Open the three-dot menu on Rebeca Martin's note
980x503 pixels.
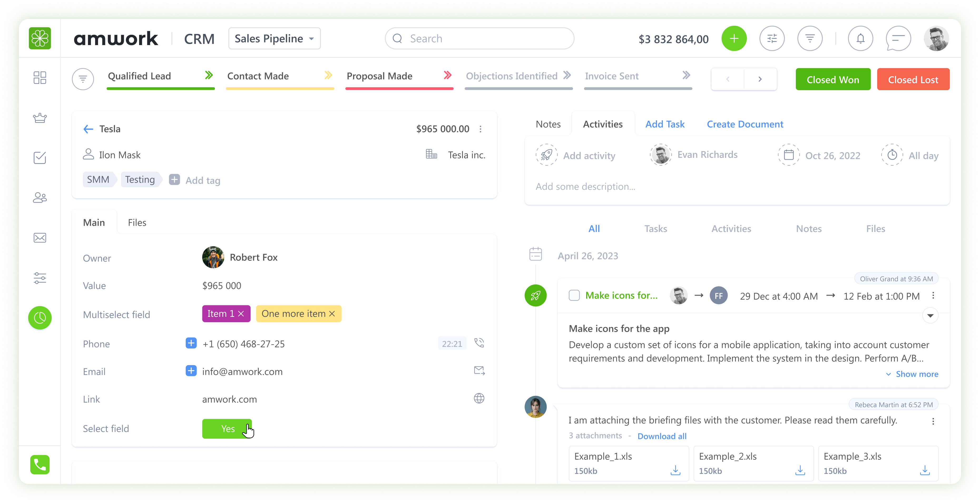pos(933,421)
